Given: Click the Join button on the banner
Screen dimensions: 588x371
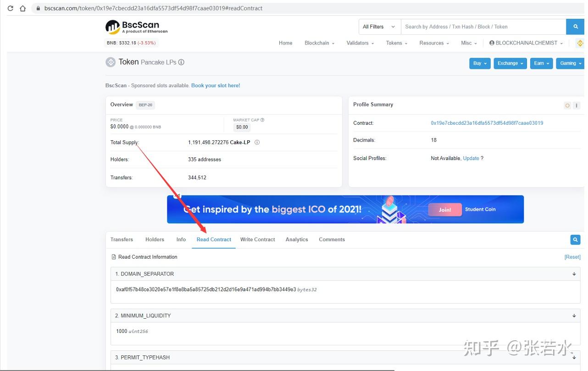Looking at the screenshot, I should [445, 210].
